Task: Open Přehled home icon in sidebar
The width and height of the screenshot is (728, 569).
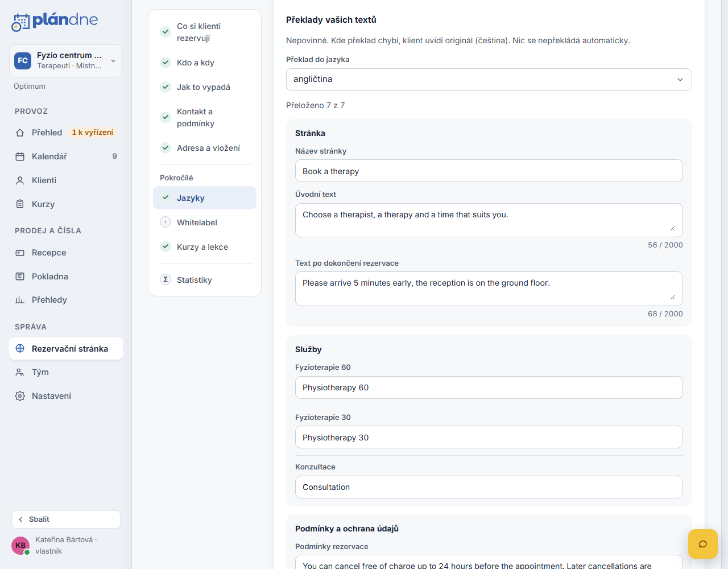Action: [20, 133]
